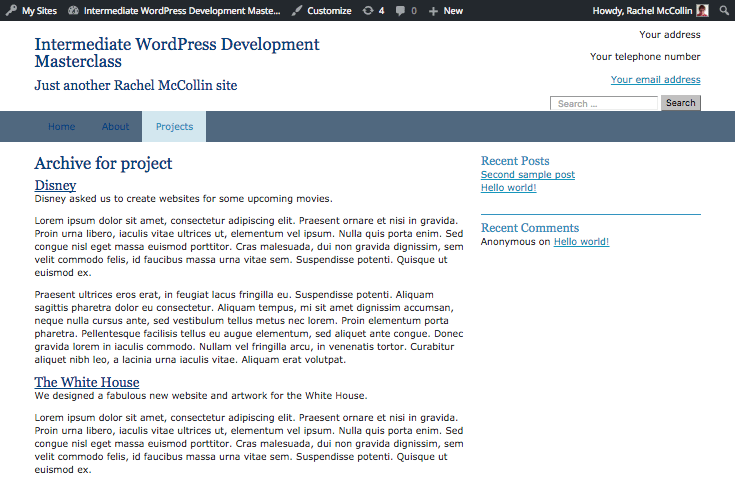Click the Recent Posts heading
Viewport: 735px width, 481px height.
515,161
